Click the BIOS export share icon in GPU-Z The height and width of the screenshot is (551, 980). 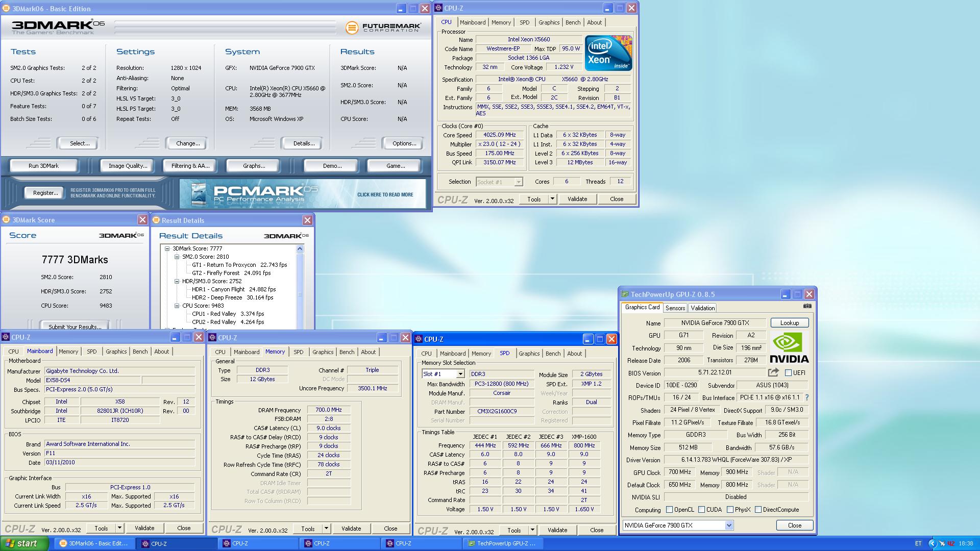[x=773, y=372]
